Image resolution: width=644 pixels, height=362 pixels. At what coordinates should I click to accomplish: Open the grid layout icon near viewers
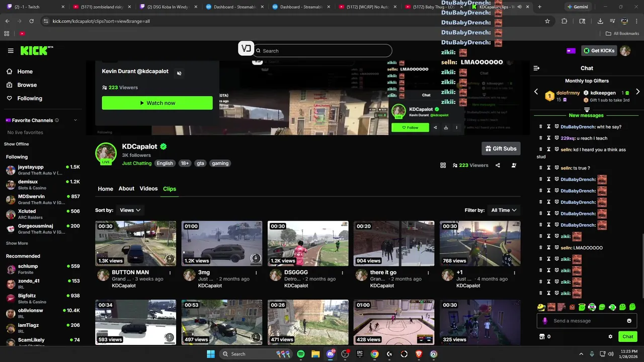tap(443, 165)
